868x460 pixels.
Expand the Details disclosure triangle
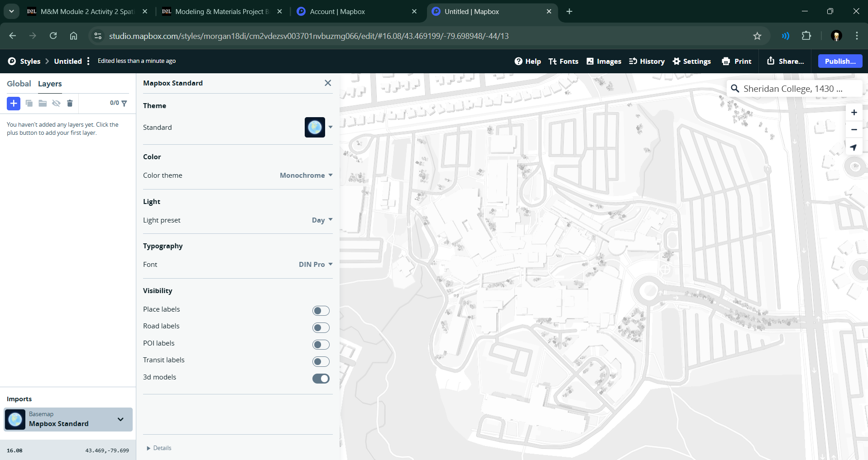[x=149, y=448]
